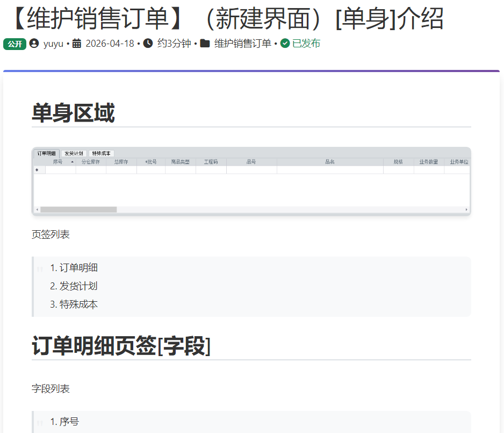
Task: Switch to the 特殊成本 tab
Action: [x=101, y=153]
